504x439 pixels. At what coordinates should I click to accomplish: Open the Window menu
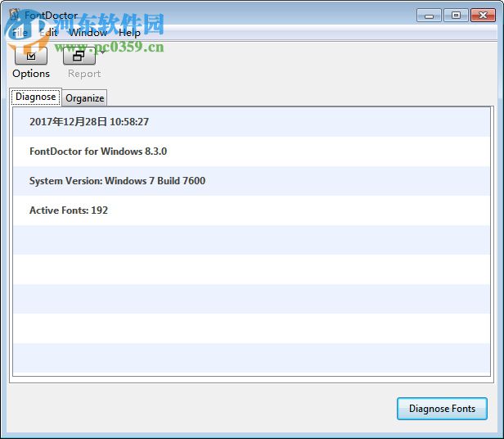pyautogui.click(x=88, y=33)
